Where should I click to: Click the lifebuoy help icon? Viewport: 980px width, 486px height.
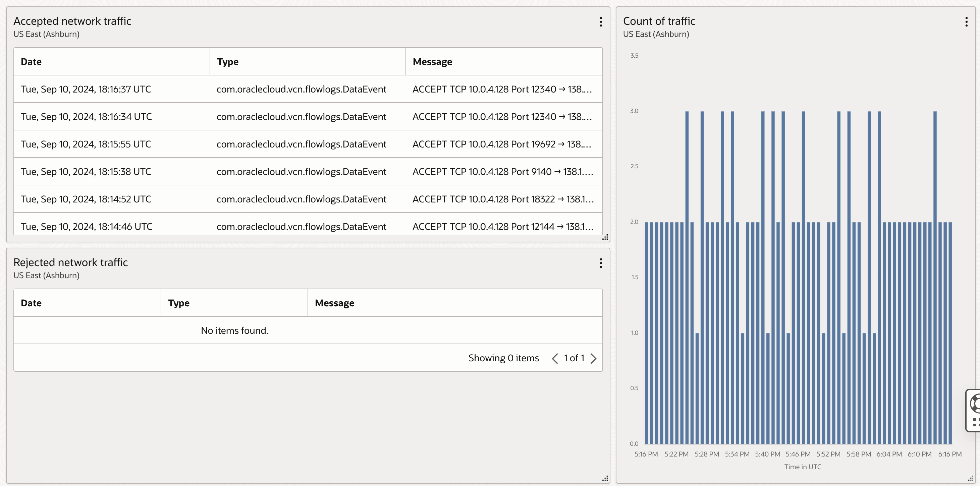(975, 403)
